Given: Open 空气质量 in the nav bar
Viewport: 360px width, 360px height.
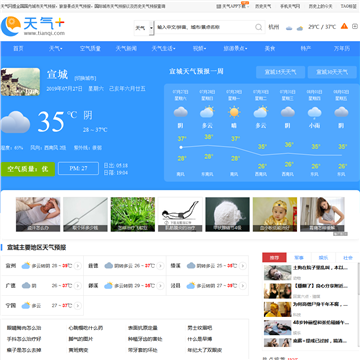Looking at the screenshot, I should coord(90,49).
